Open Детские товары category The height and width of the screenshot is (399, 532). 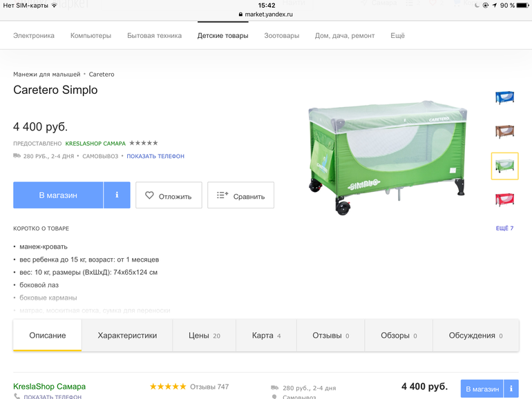click(x=222, y=36)
